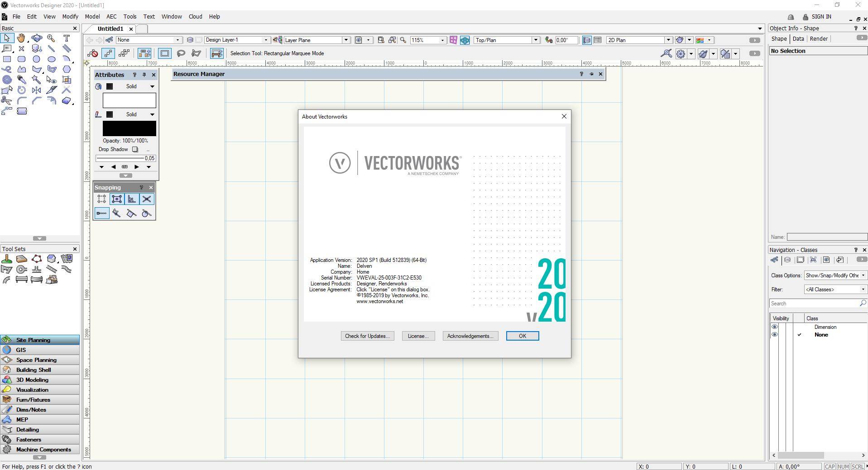
Task: Open the Site Planning tool set
Action: pyautogui.click(x=40, y=340)
